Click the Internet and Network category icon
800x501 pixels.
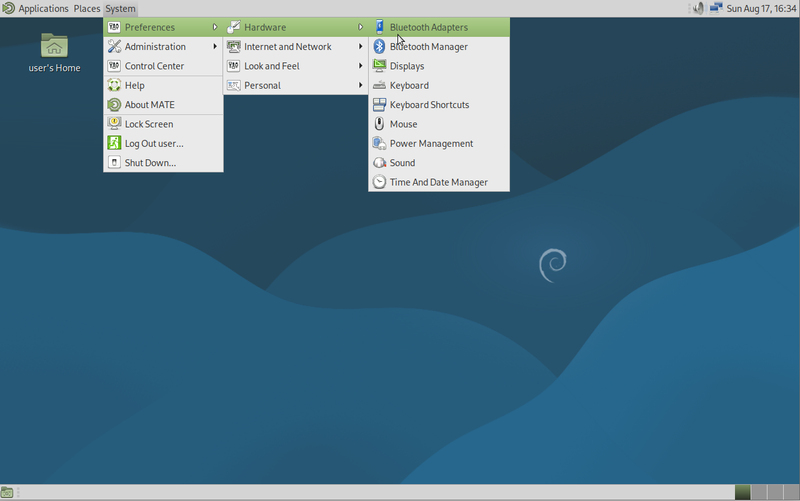click(x=234, y=46)
